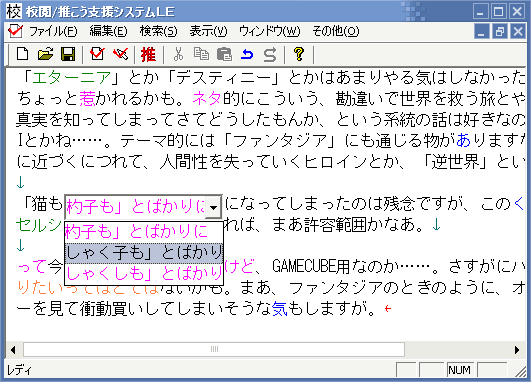Click the horizontal scrollbar right arrow
The height and width of the screenshot is (382, 531).
coord(517,349)
